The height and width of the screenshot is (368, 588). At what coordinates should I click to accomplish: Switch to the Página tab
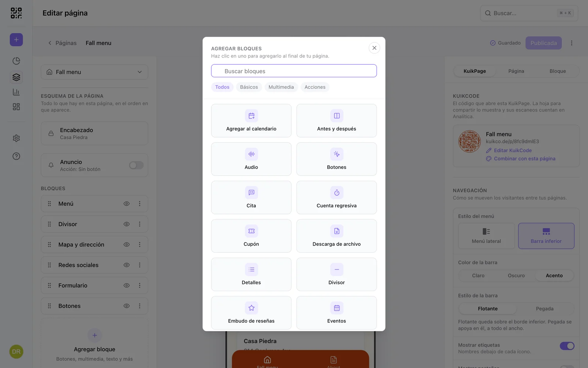[x=516, y=71]
